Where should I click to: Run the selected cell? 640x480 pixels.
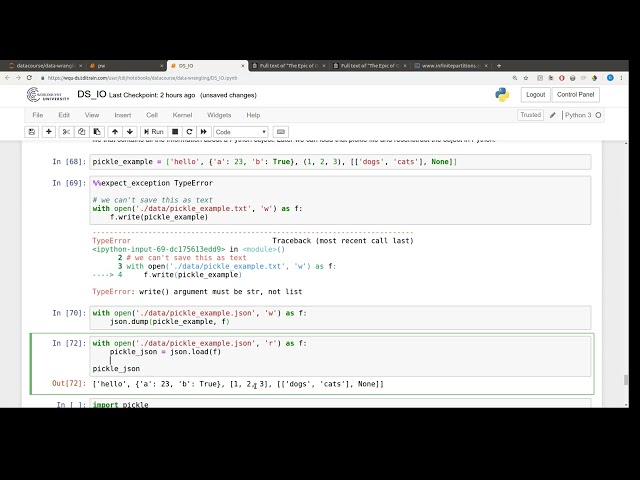point(153,132)
